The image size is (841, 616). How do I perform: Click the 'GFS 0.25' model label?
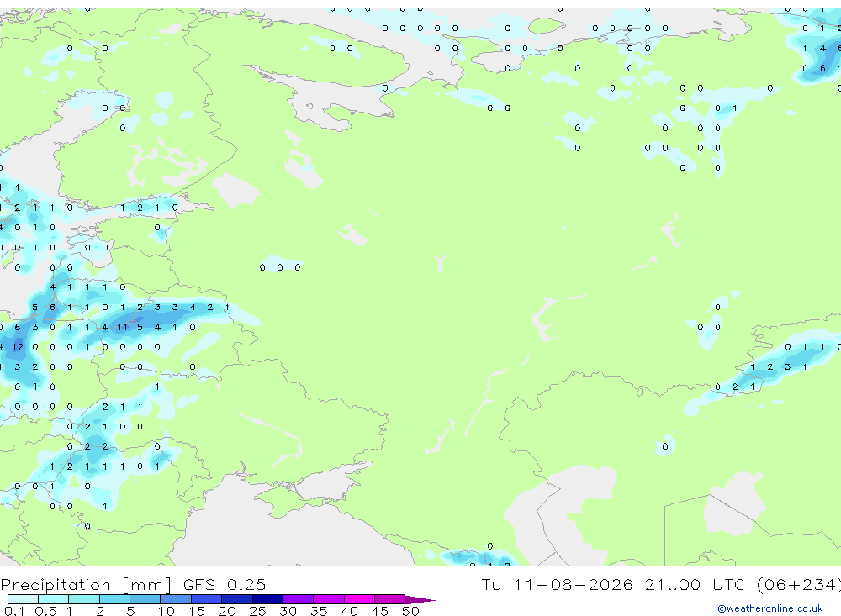(225, 585)
